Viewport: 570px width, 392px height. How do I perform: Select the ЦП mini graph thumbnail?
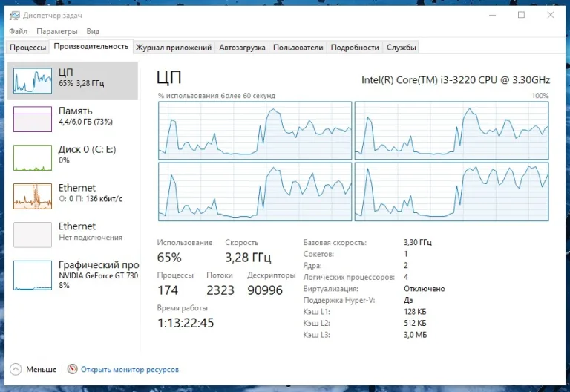(x=33, y=80)
